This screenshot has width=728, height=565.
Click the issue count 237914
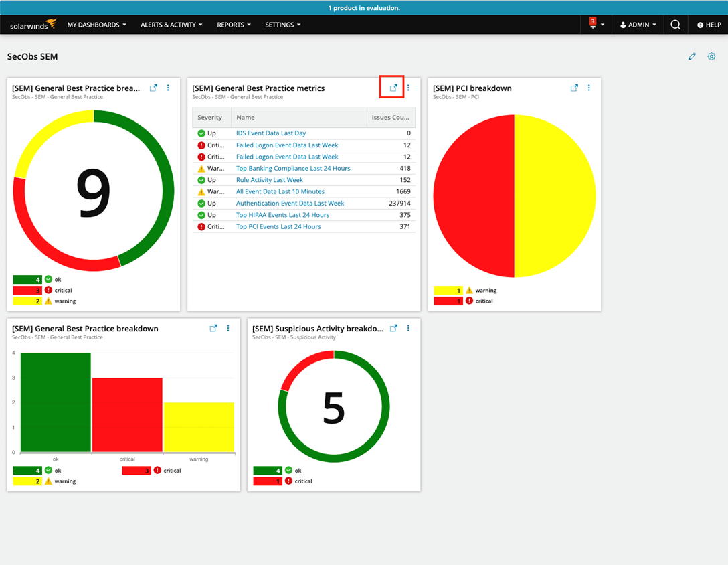click(x=399, y=203)
